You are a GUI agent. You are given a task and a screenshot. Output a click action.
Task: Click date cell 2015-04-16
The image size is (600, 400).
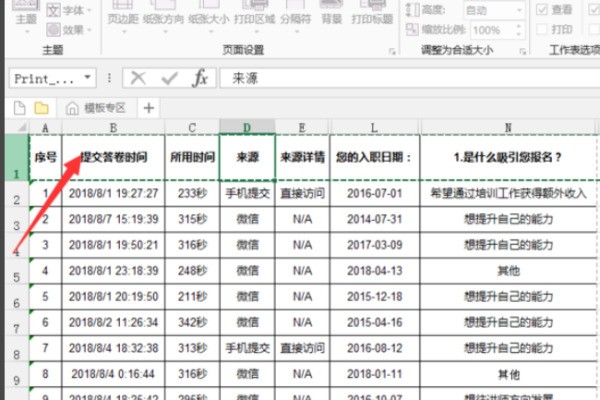pos(374,323)
